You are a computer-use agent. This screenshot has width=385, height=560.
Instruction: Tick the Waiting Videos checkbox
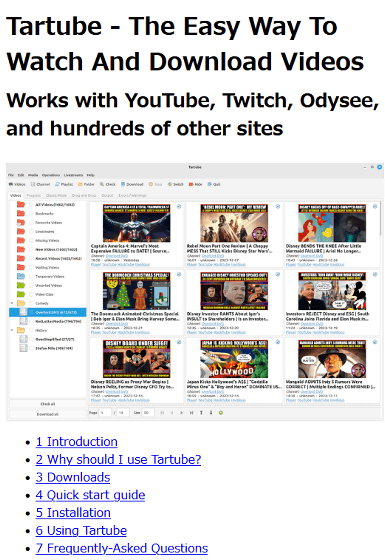(x=31, y=268)
